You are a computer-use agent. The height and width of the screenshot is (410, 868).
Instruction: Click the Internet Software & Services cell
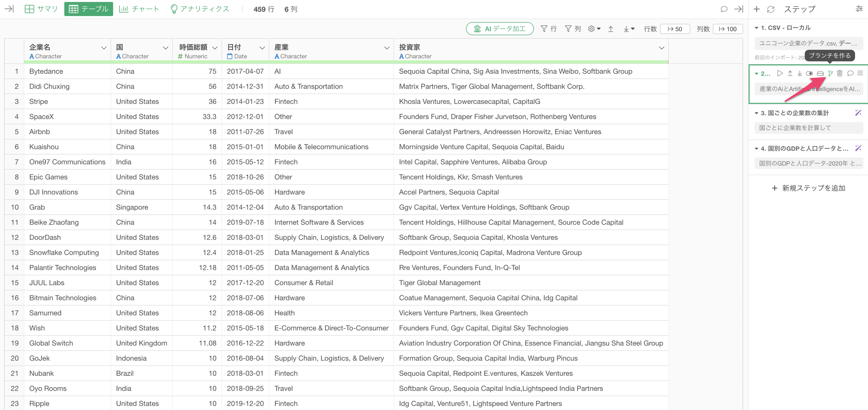(332, 222)
